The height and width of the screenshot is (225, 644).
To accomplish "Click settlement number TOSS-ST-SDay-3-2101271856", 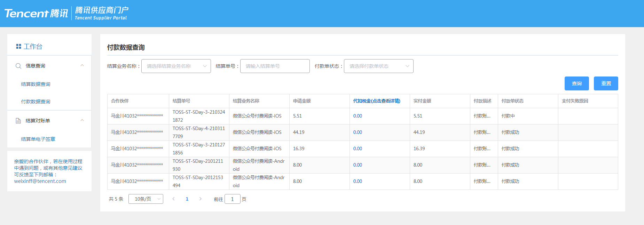I will click(199, 148).
